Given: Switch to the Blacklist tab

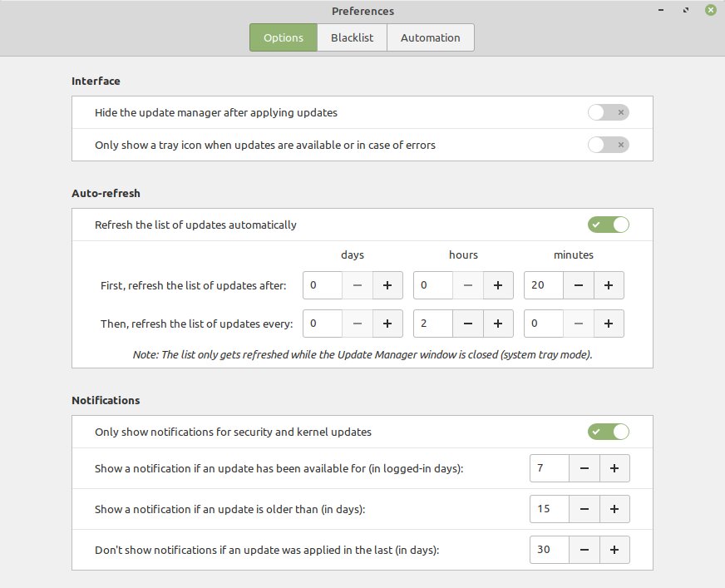Looking at the screenshot, I should 352,37.
